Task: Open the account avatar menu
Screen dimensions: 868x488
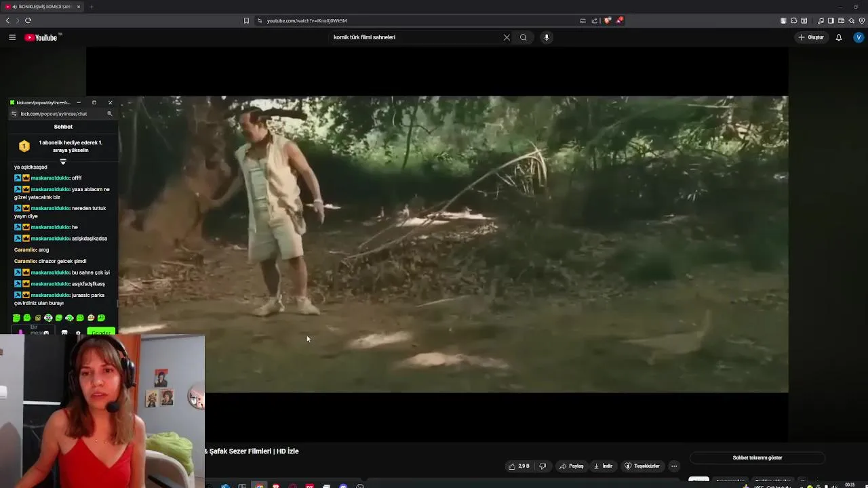Action: [859, 37]
